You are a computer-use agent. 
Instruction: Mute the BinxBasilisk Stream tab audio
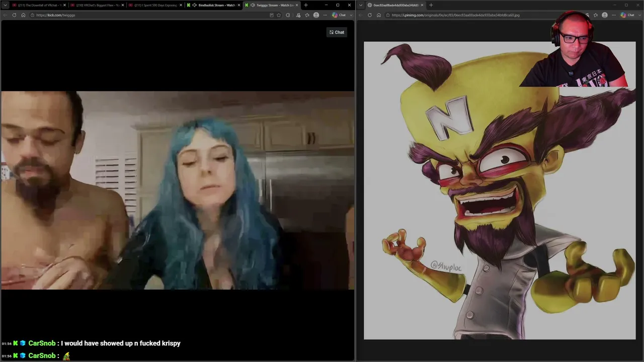point(194,5)
